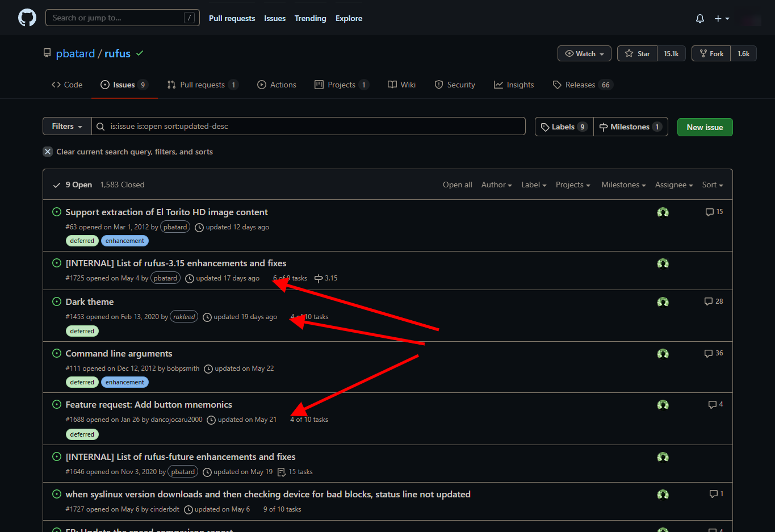
Task: Open the Add button mnemonics feature request
Action: tap(149, 404)
